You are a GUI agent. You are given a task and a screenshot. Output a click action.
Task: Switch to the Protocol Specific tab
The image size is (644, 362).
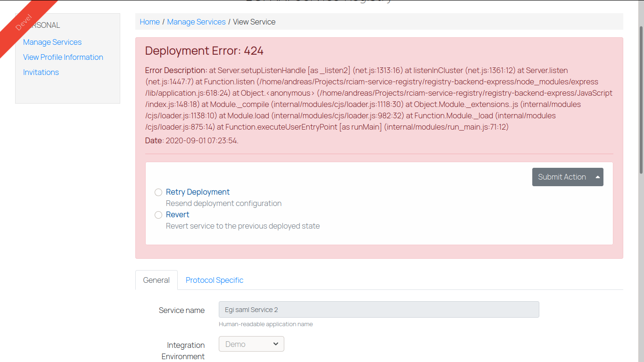click(215, 280)
